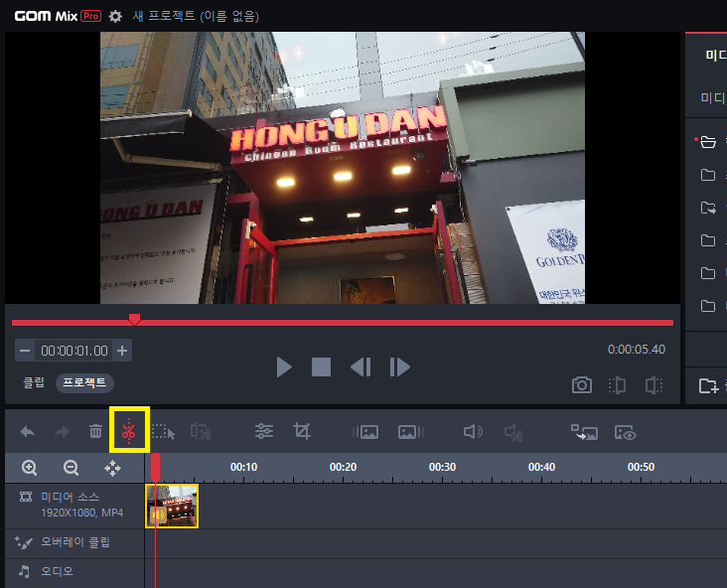The width and height of the screenshot is (727, 588).
Task: Click the 00:30 ruler mark
Action: [442, 467]
